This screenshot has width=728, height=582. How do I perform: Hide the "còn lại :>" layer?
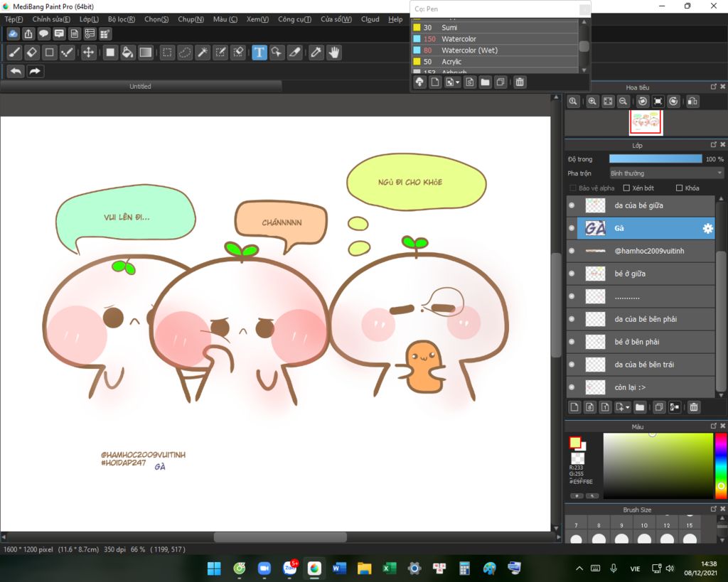[x=572, y=387]
